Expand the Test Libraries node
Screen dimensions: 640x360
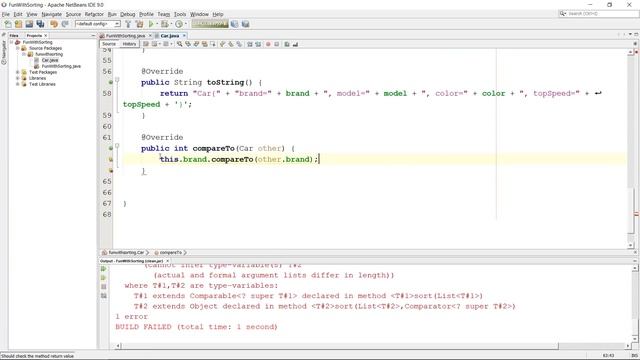18,84
